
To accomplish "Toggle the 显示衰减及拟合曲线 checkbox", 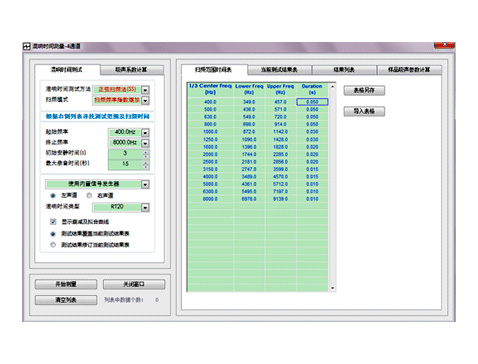I will pos(53,222).
